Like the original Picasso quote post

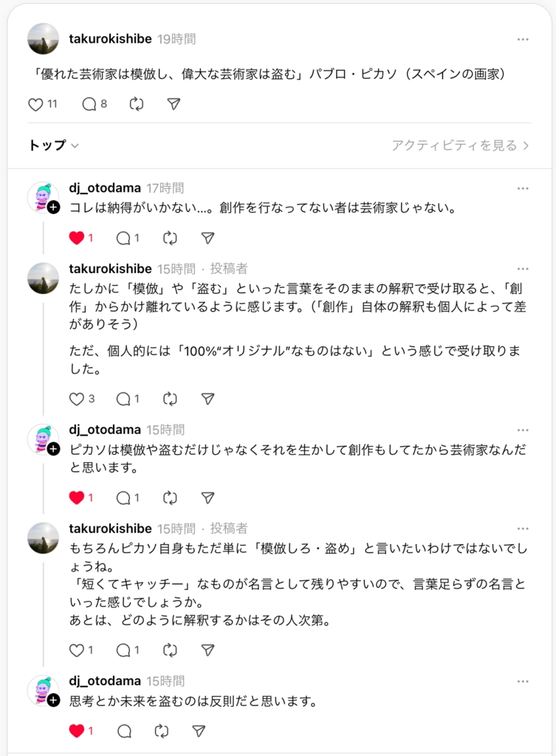(x=35, y=104)
